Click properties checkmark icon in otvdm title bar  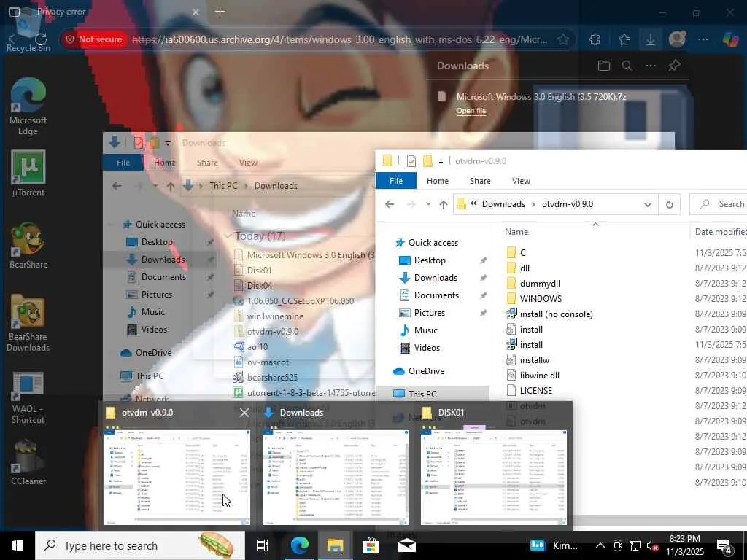click(411, 161)
